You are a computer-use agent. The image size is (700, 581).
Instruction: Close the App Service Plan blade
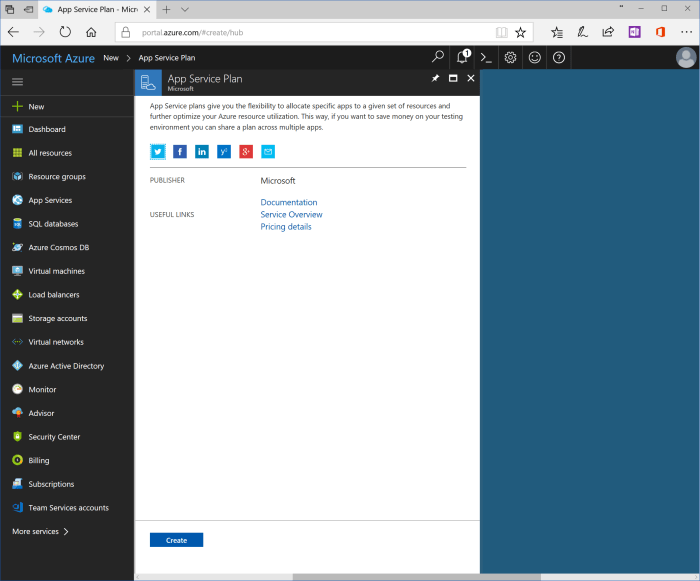(471, 79)
